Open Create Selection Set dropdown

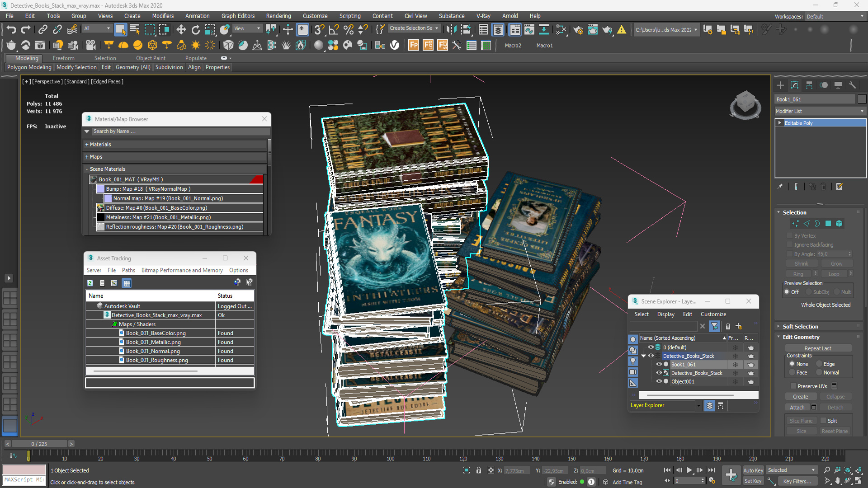tap(414, 28)
